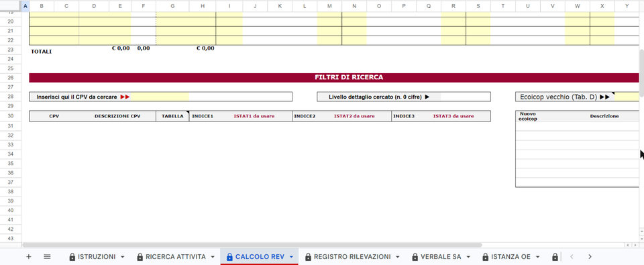644x265 pixels.
Task: Switch to the ISTANZA OE sheet
Action: coord(511,257)
